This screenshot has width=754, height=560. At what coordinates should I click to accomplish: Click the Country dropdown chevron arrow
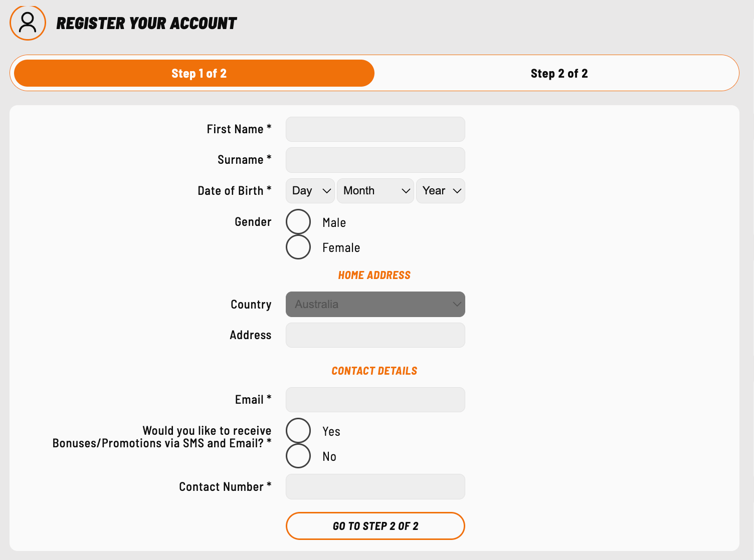coord(457,305)
